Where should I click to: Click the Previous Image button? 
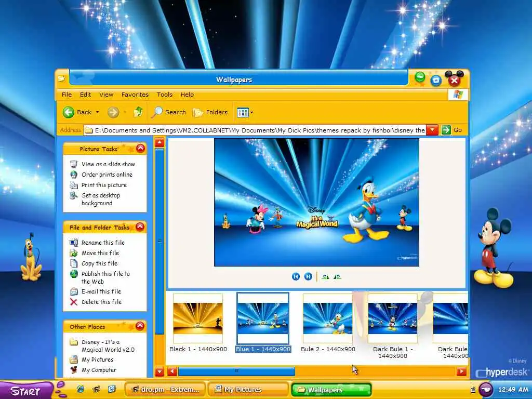[296, 276]
